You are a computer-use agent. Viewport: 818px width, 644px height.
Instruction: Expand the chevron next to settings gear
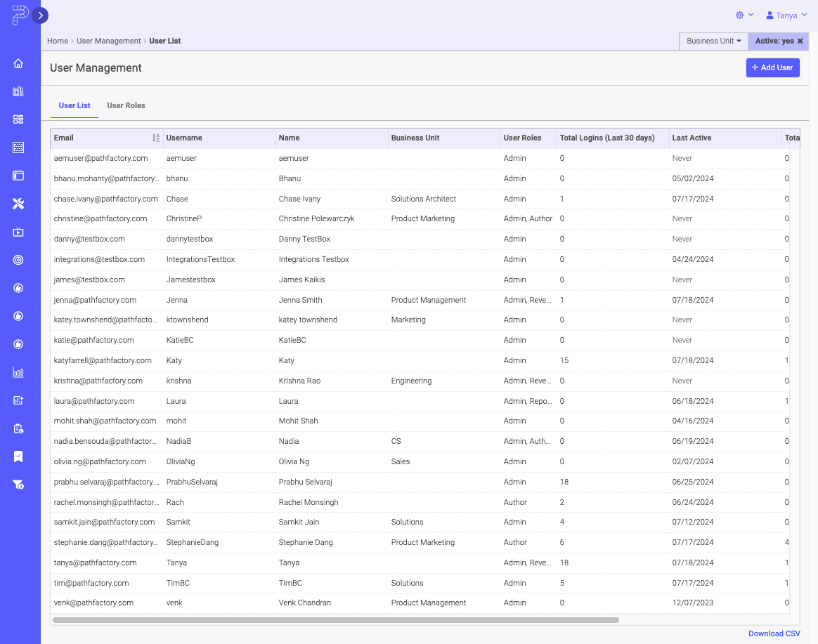(751, 15)
